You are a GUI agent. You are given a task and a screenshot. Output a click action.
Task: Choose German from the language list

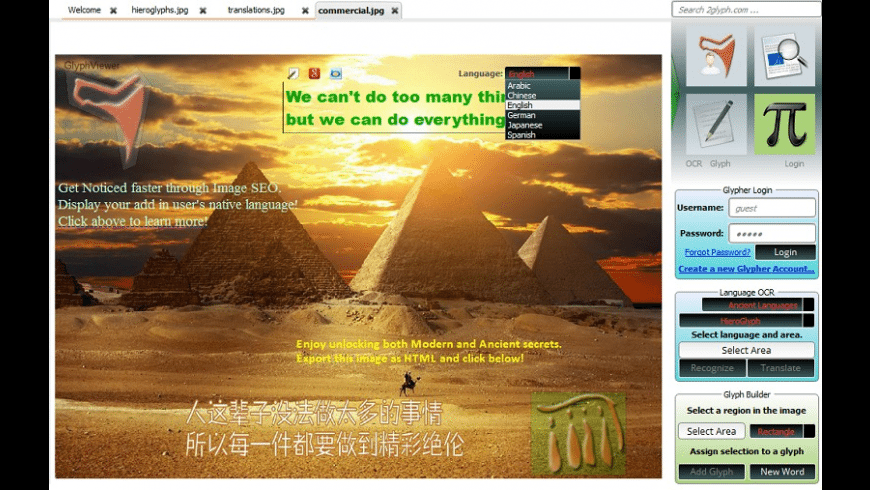pyautogui.click(x=542, y=115)
